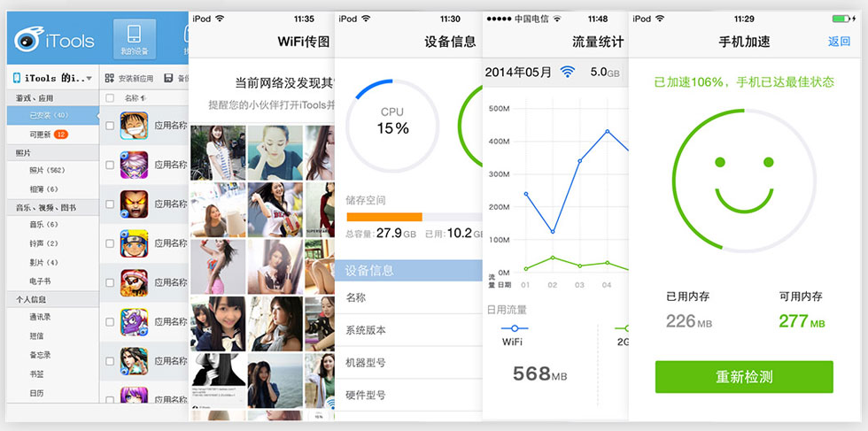Tick checkbox for the angry red-faced app
The height and width of the screenshot is (431, 868).
pyautogui.click(x=110, y=204)
